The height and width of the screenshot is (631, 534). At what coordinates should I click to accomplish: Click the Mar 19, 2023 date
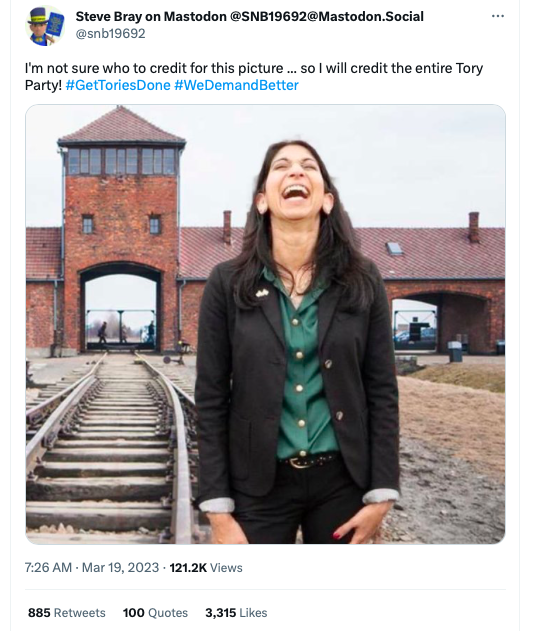(x=120, y=568)
